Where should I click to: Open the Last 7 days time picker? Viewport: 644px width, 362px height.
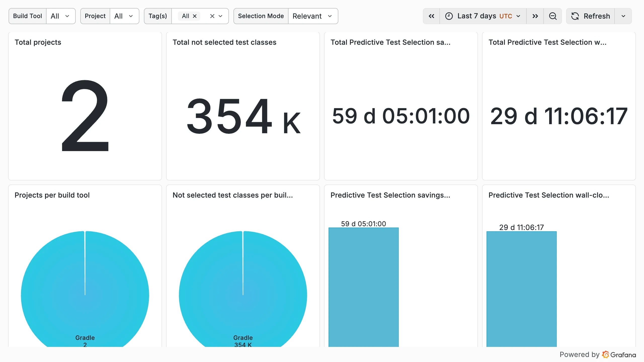(x=483, y=16)
